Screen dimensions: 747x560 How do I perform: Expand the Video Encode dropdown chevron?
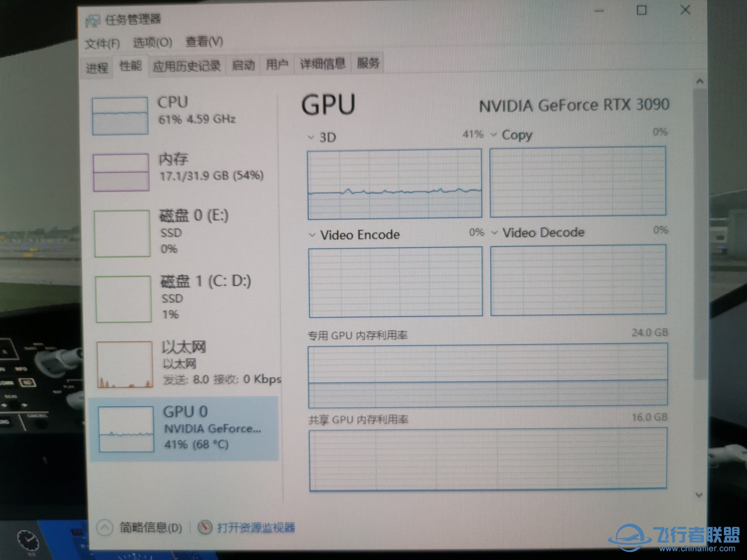[312, 235]
